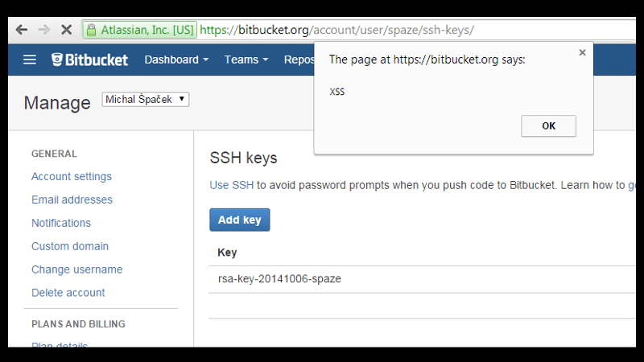Follow the Use SSH link
Image resolution: width=644 pixels, height=362 pixels.
(x=232, y=185)
